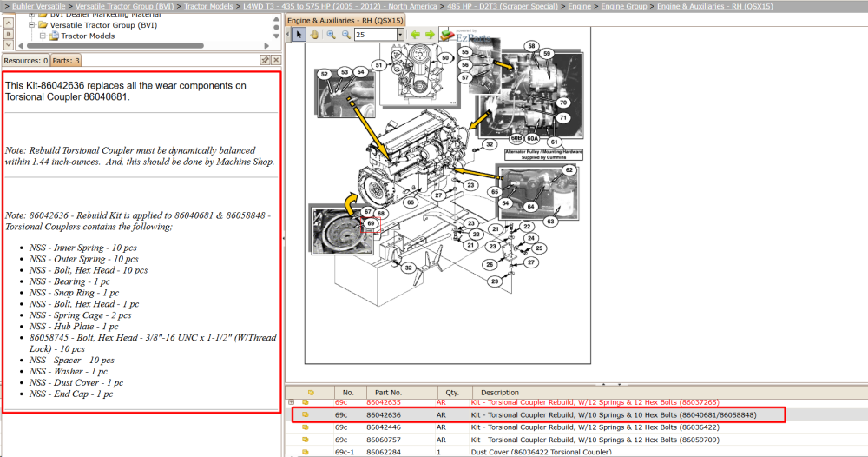Viewport: 868px width, 457px height.
Task: Open note icon for part 86060757
Action: pyautogui.click(x=305, y=440)
